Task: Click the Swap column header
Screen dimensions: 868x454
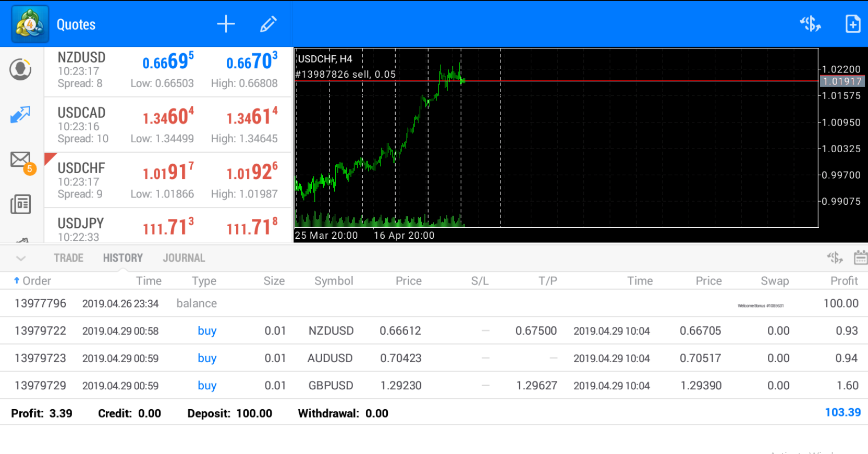Action: click(775, 281)
